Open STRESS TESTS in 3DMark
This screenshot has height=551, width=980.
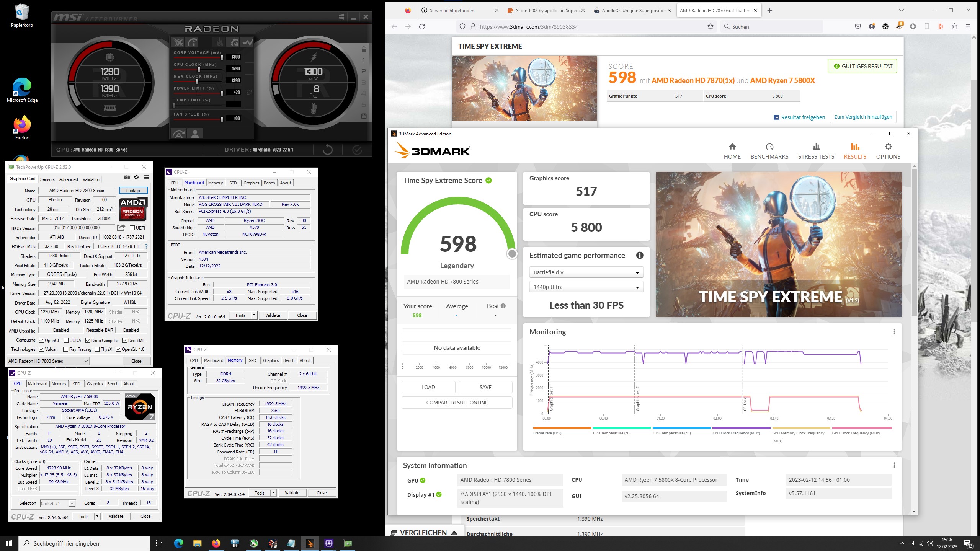coord(816,152)
